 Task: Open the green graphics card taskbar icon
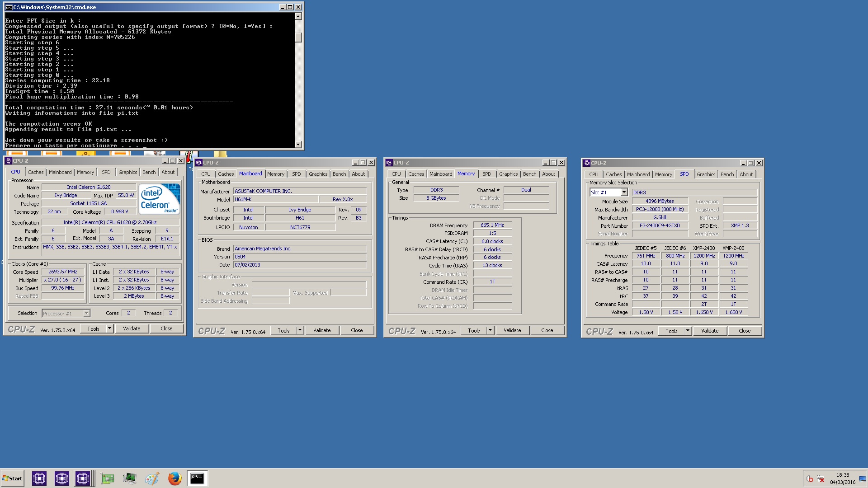108,478
